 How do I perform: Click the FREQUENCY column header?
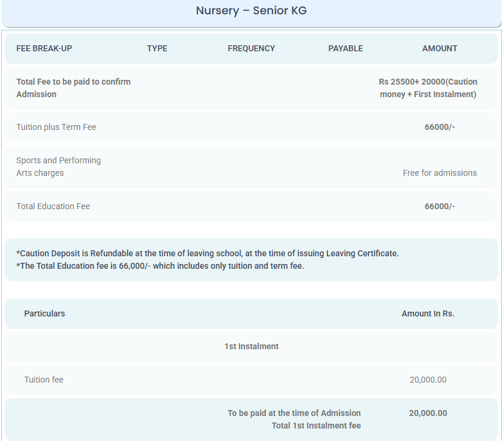251,48
